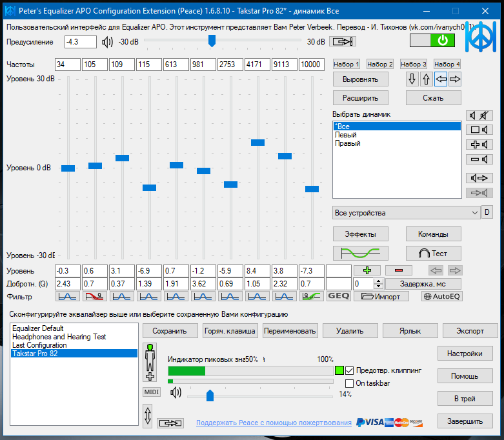Enable the On taskbar checkbox
504x440 pixels.
[349, 383]
